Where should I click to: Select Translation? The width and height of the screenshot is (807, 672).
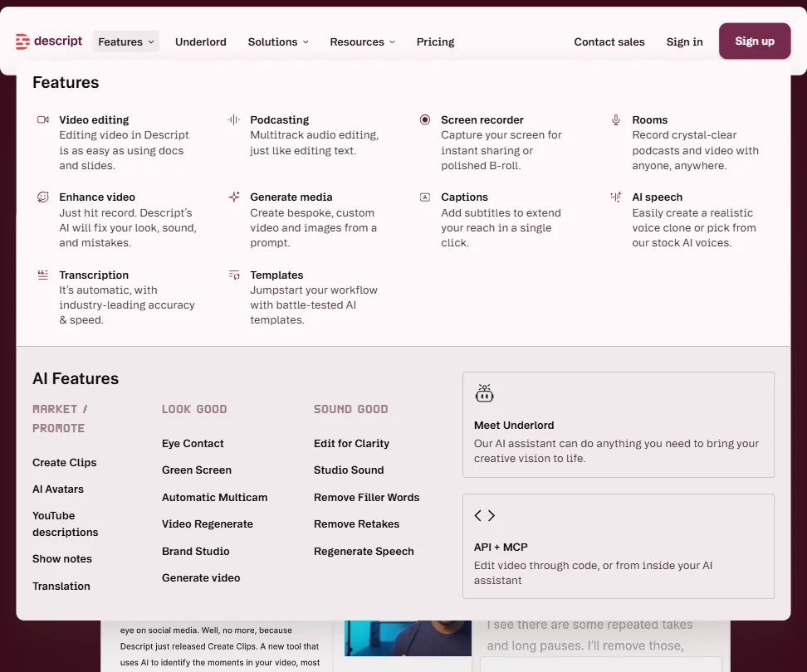(x=61, y=587)
